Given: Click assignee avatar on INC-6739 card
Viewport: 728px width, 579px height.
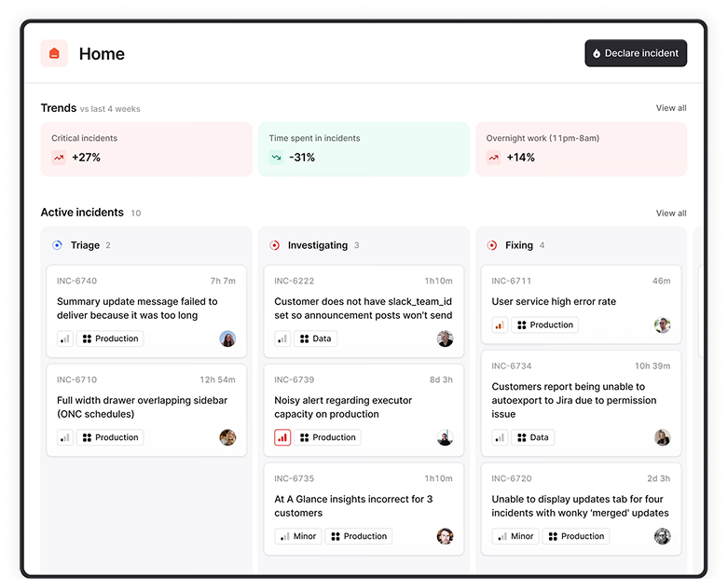Looking at the screenshot, I should [x=445, y=437].
